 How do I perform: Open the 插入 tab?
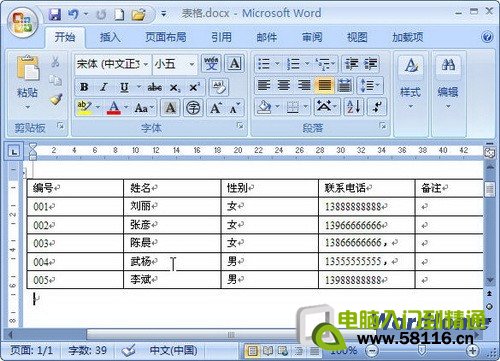(110, 37)
